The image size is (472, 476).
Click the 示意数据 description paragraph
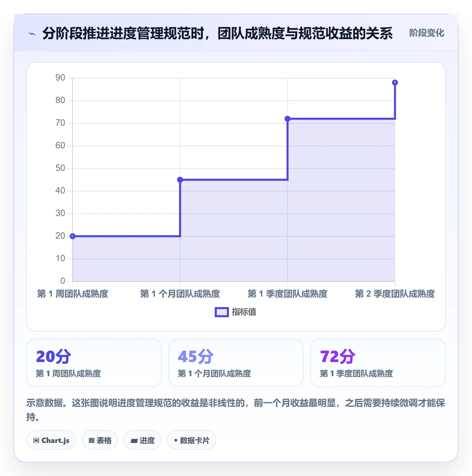point(236,410)
